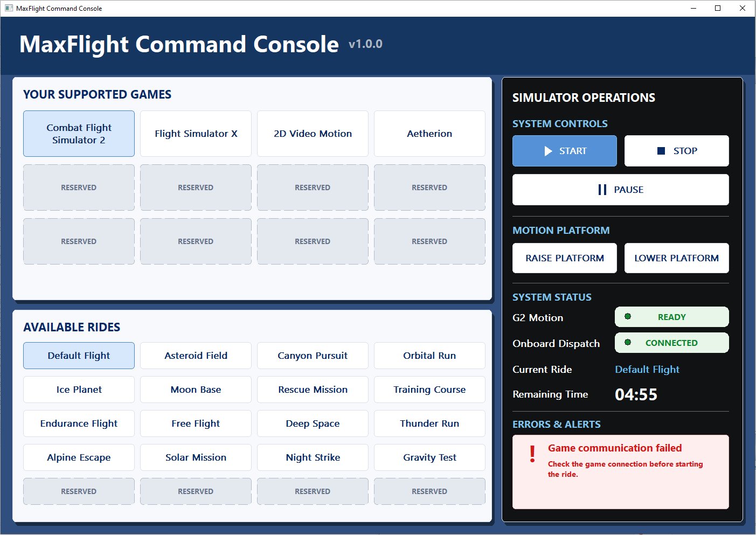Select the Endurance Flight ride

[79, 423]
